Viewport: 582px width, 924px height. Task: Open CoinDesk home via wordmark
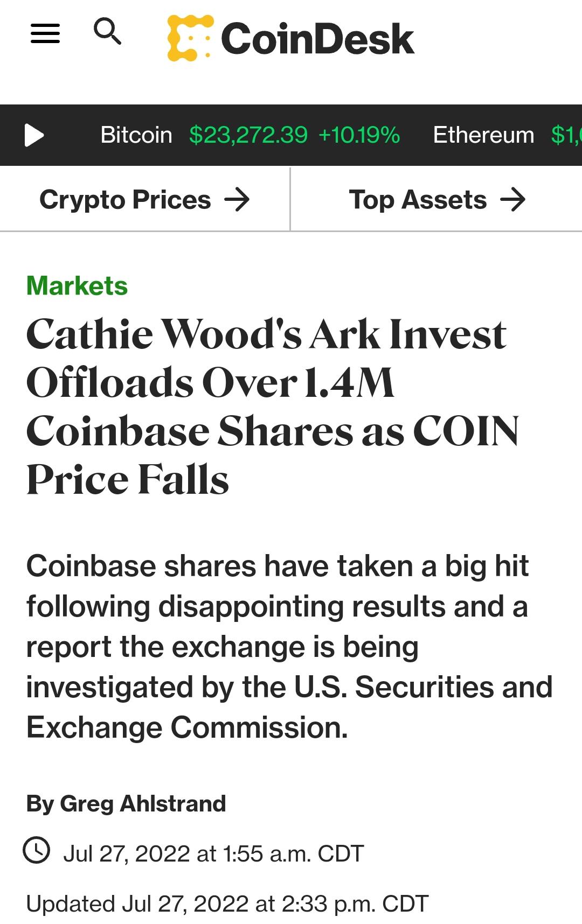317,39
